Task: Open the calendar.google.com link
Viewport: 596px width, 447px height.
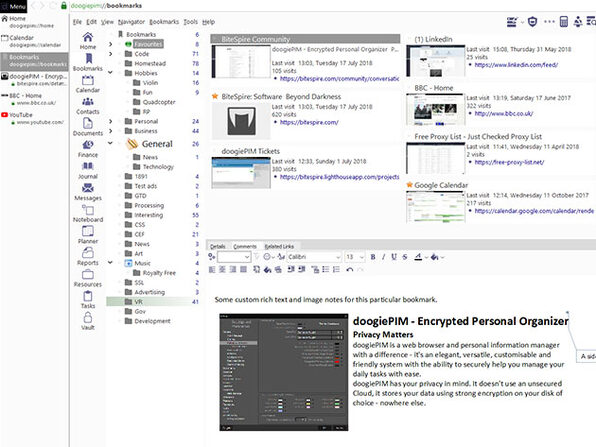Action: pyautogui.click(x=534, y=211)
